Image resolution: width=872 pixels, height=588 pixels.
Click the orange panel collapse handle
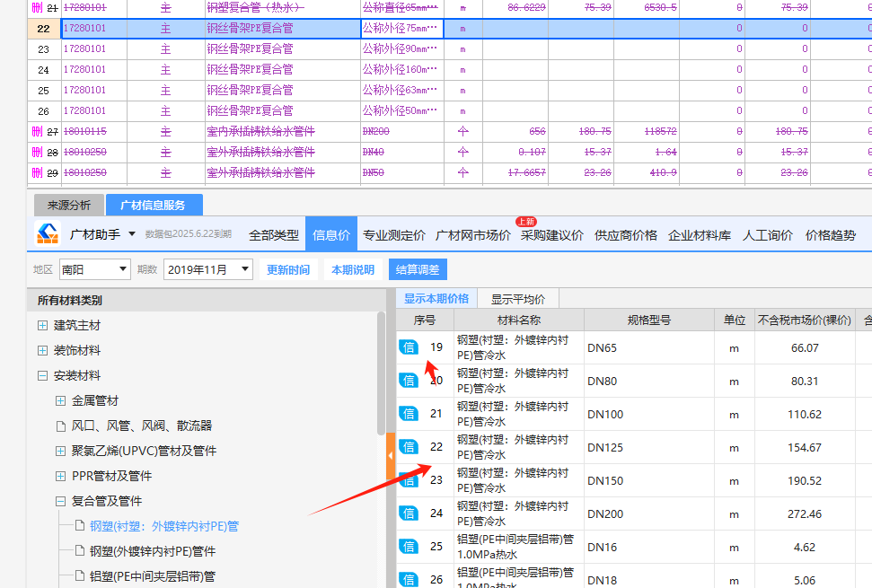(391, 456)
